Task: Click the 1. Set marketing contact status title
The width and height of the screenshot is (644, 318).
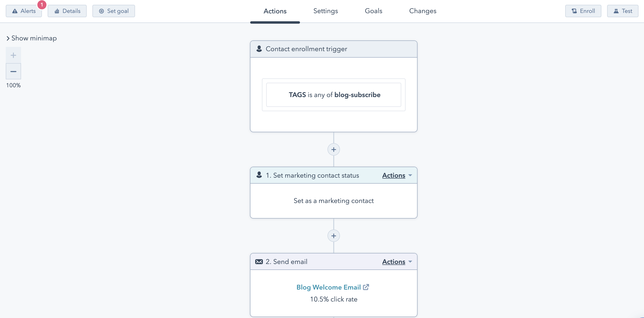Action: 312,175
